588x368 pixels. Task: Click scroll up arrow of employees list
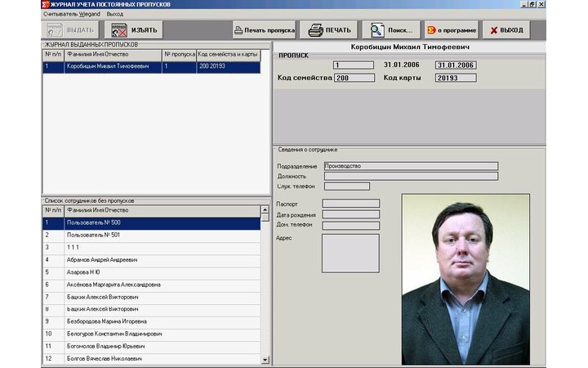pos(265,209)
